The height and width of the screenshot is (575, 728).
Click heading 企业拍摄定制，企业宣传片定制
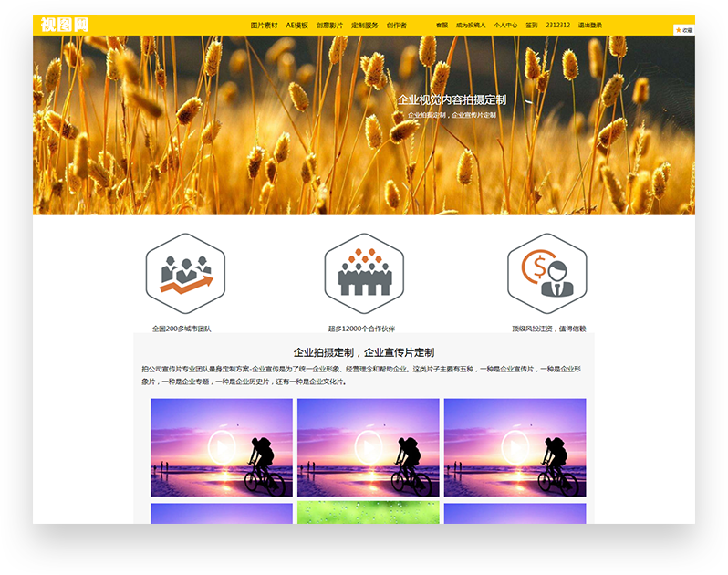point(363,352)
